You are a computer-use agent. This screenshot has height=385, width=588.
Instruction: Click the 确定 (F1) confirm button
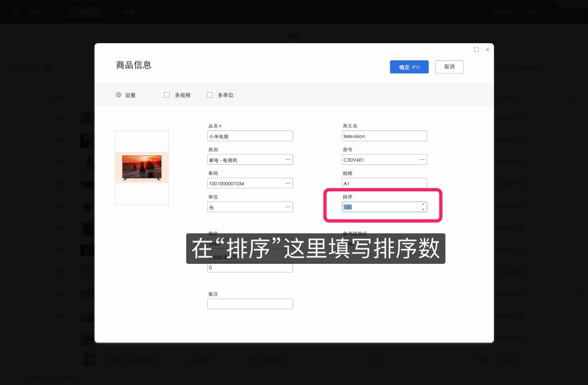pyautogui.click(x=409, y=67)
